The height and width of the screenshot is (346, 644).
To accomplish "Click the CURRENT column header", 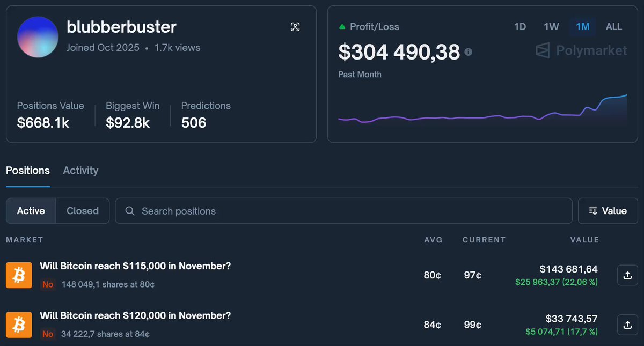I will [x=484, y=240].
